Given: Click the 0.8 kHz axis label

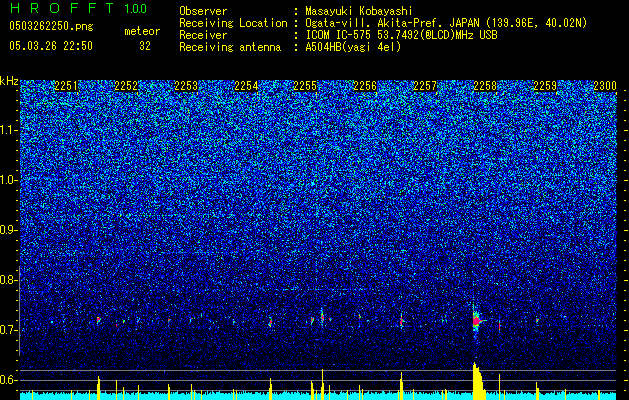Looking at the screenshot, I should 9,280.
